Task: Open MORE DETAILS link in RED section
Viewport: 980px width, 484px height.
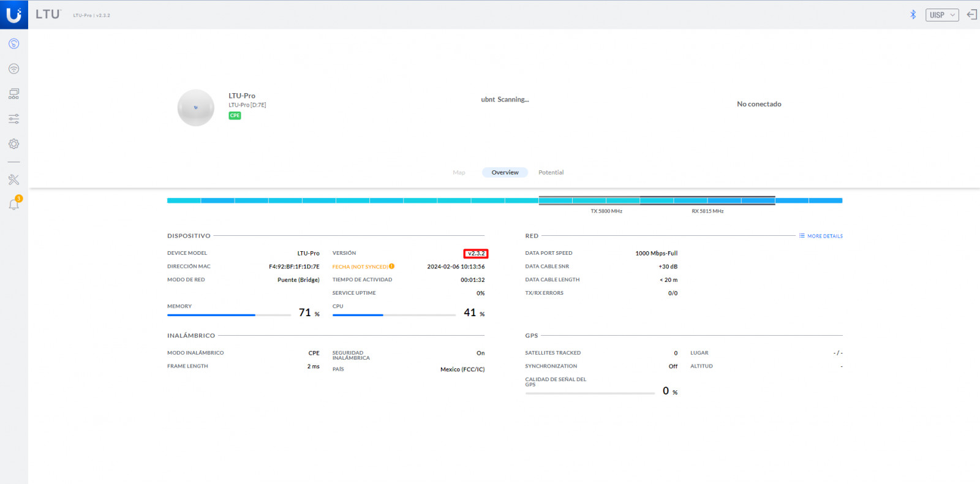Action: [x=825, y=236]
